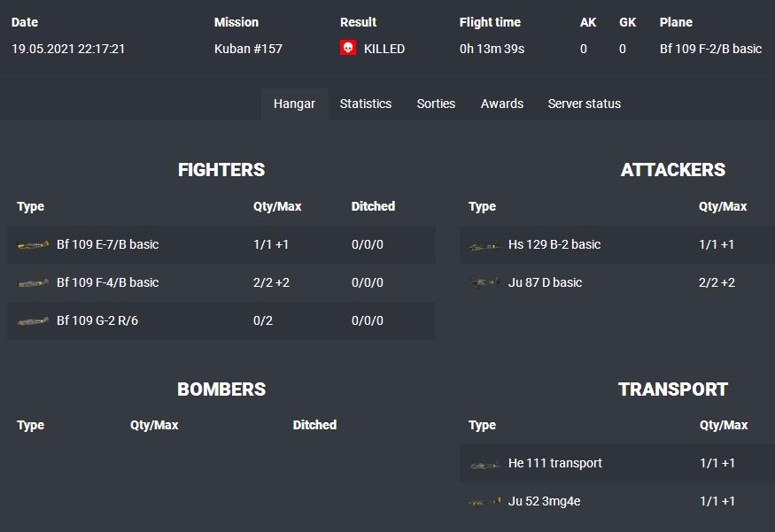
Task: Click the Ju 87 D basic name
Action: tap(545, 282)
